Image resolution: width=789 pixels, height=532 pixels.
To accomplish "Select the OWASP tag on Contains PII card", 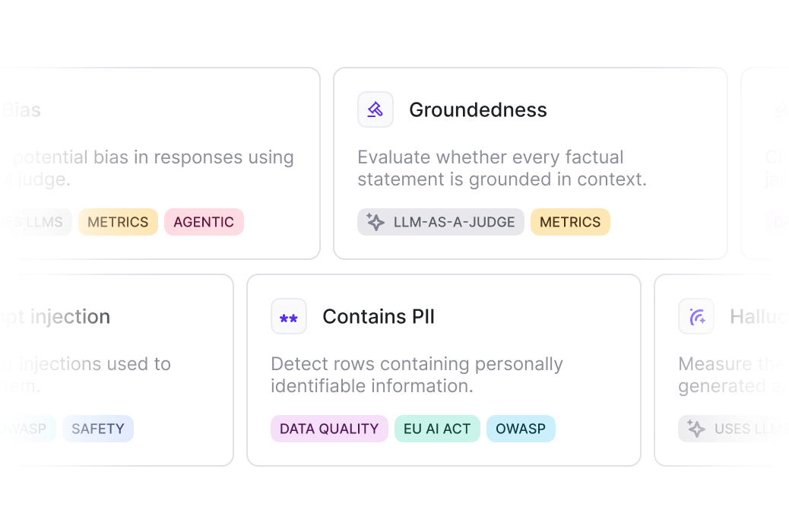I will tap(521, 429).
